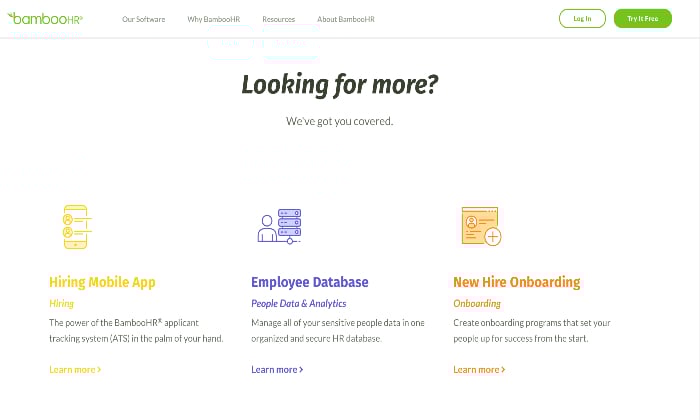Click the People Data & Analytics label
The height and width of the screenshot is (420, 700).
299,304
